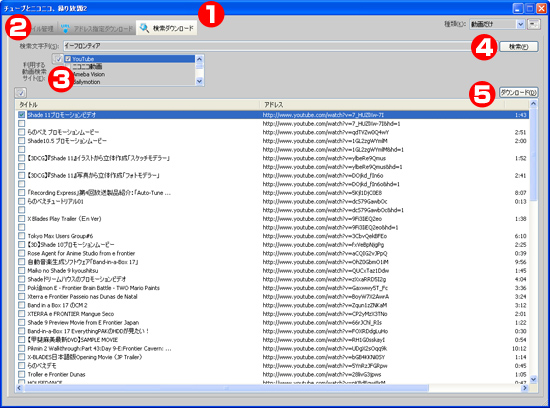Viewport: 550px width, 408px height.
Task: Toggle the YouTube site checkbox
Action: (x=68, y=59)
